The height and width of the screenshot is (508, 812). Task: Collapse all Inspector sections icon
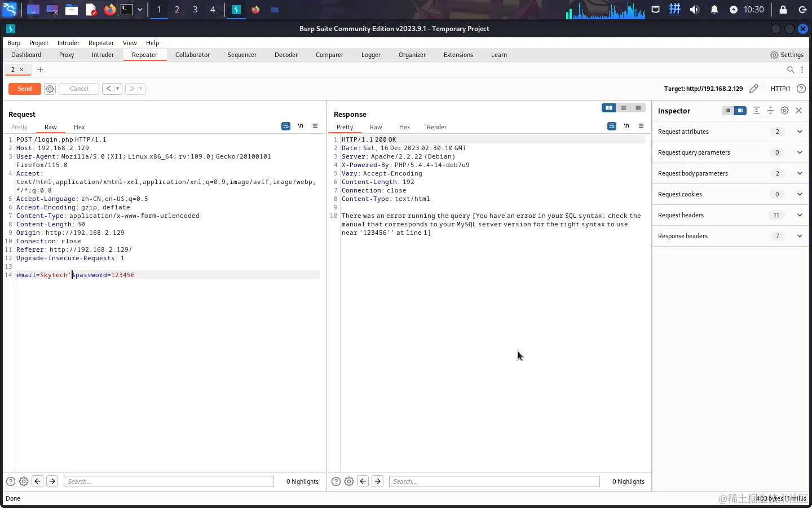[770, 111]
